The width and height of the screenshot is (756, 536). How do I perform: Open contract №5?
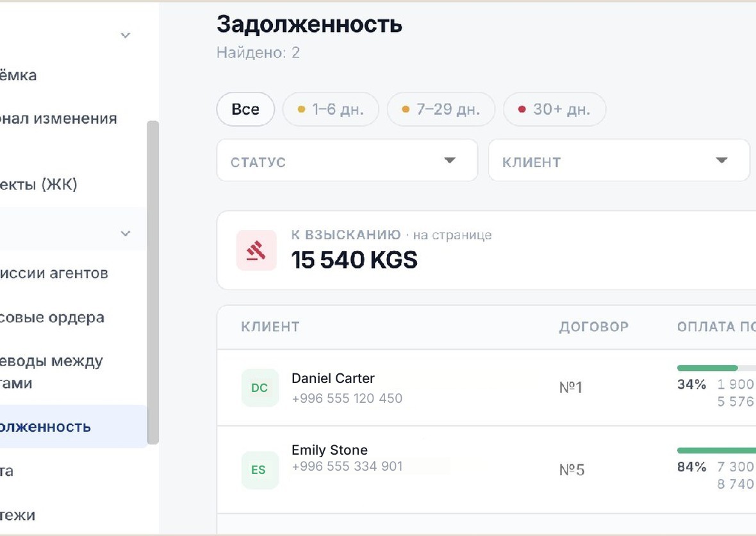pos(572,470)
